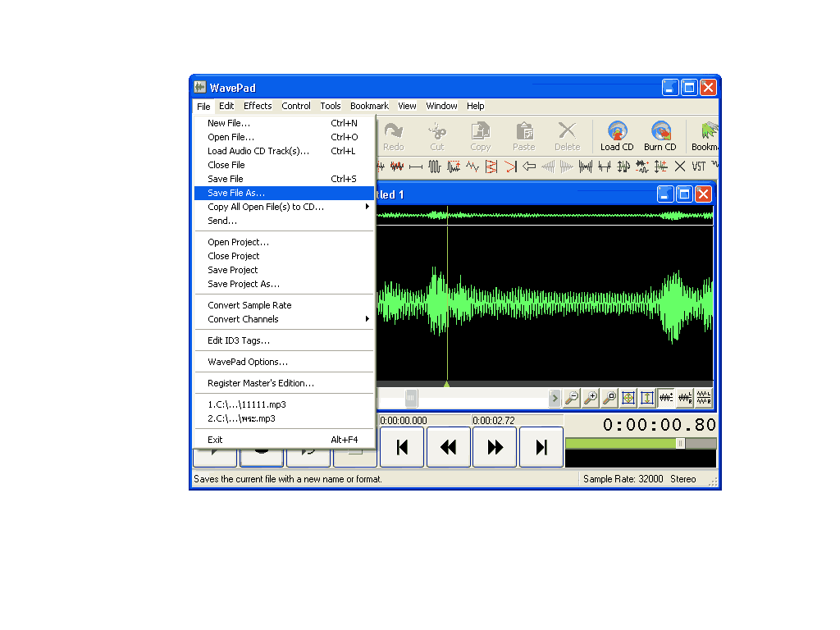Choose Open File... from the menu
The width and height of the screenshot is (840, 630).
click(284, 137)
